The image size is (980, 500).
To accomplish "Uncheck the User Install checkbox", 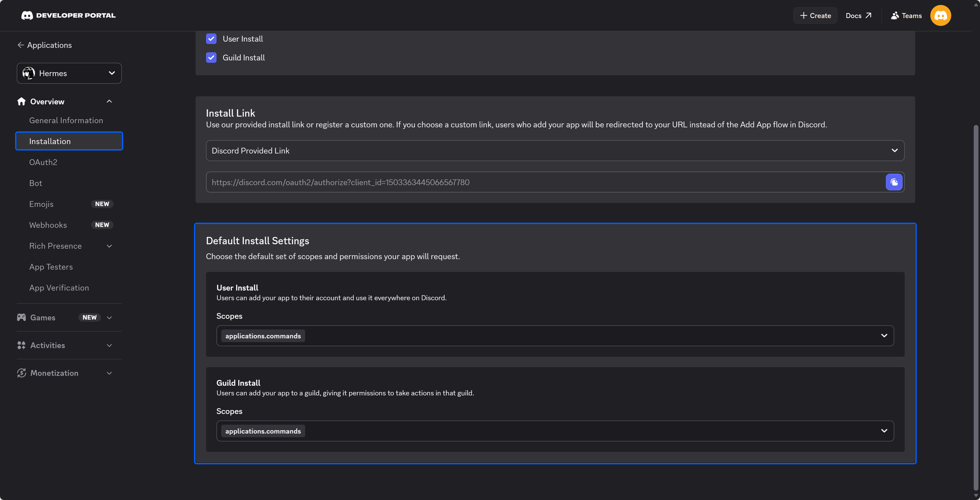I will (x=211, y=39).
